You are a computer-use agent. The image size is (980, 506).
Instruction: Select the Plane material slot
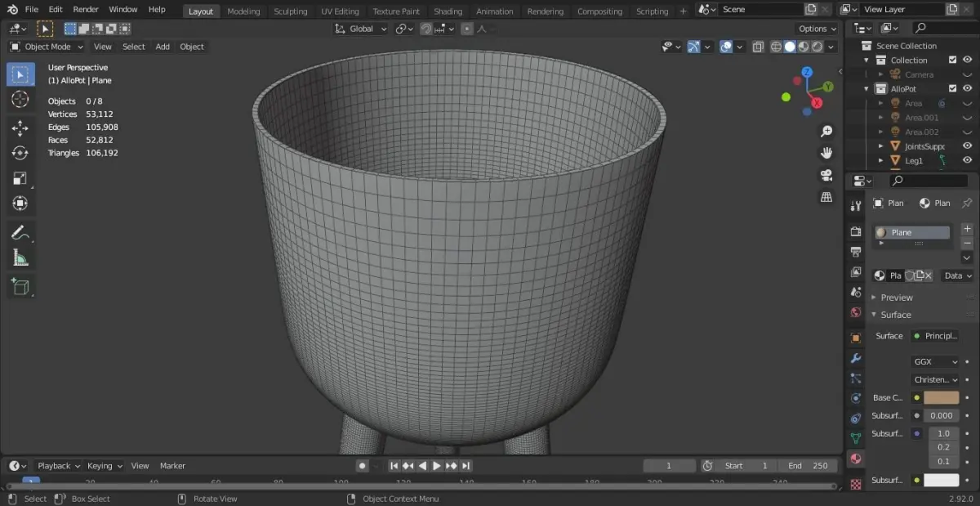912,232
